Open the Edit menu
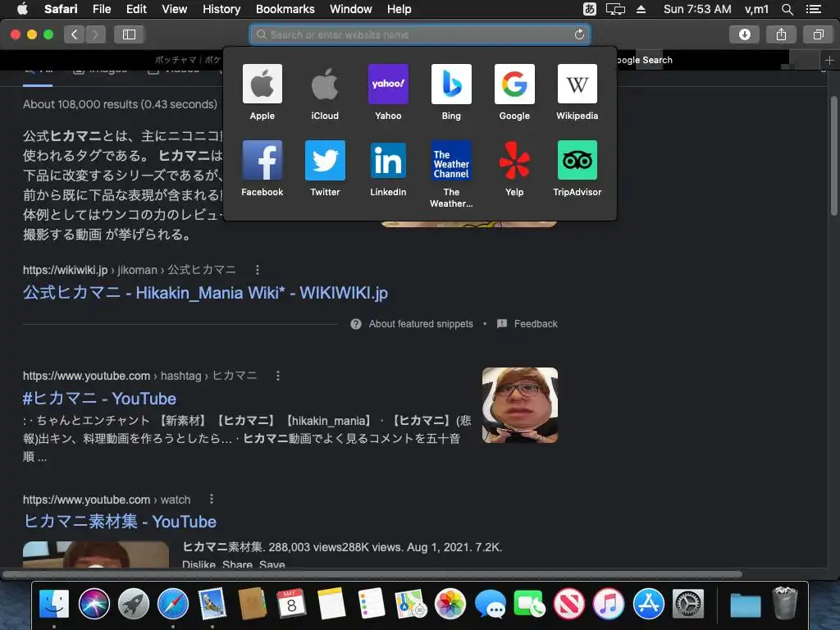Image resolution: width=840 pixels, height=630 pixels. (136, 9)
